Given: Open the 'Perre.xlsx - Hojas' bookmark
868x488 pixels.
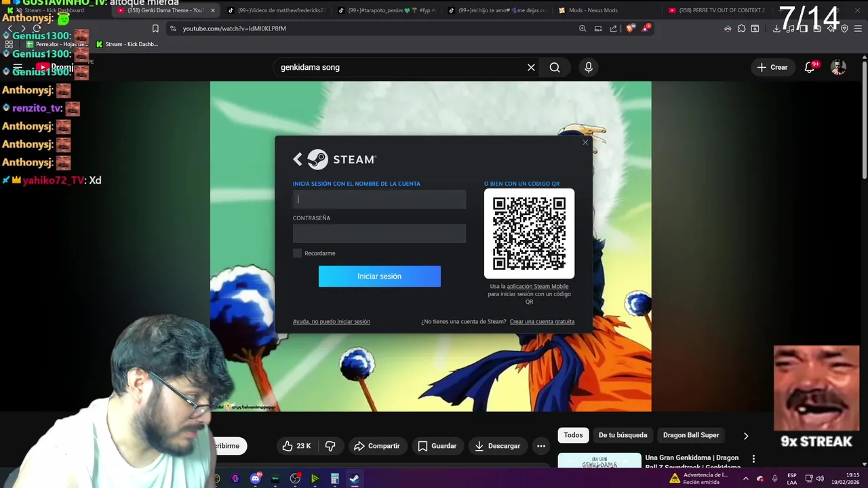Looking at the screenshot, I should pos(57,44).
